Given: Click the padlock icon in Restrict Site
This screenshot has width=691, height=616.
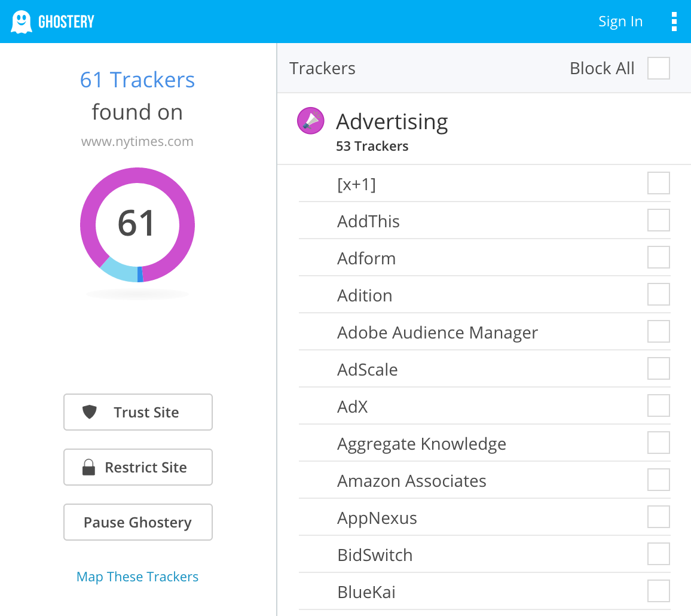Looking at the screenshot, I should tap(88, 467).
